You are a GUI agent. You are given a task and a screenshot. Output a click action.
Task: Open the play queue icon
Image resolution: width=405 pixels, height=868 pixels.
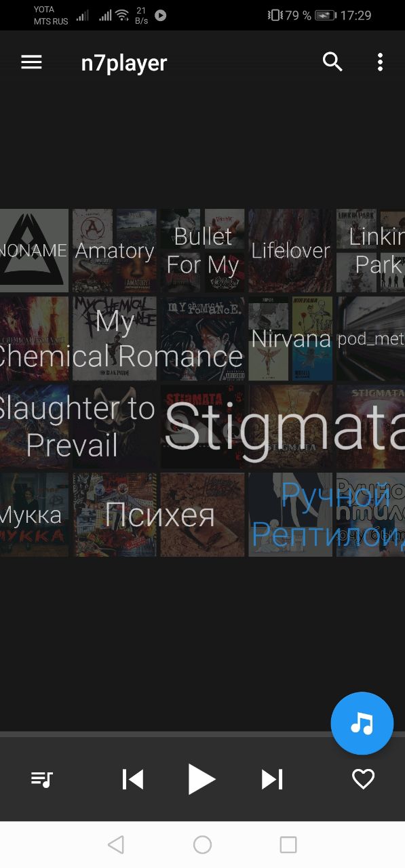click(x=42, y=779)
